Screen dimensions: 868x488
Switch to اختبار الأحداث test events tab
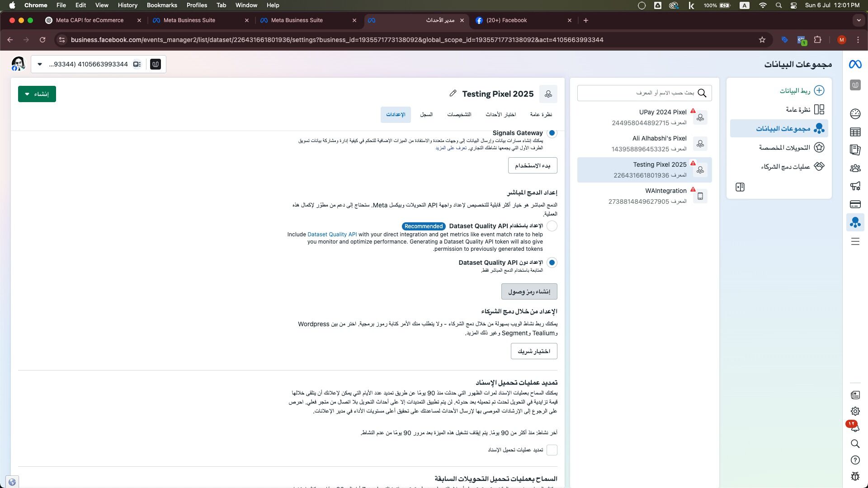[x=500, y=115]
